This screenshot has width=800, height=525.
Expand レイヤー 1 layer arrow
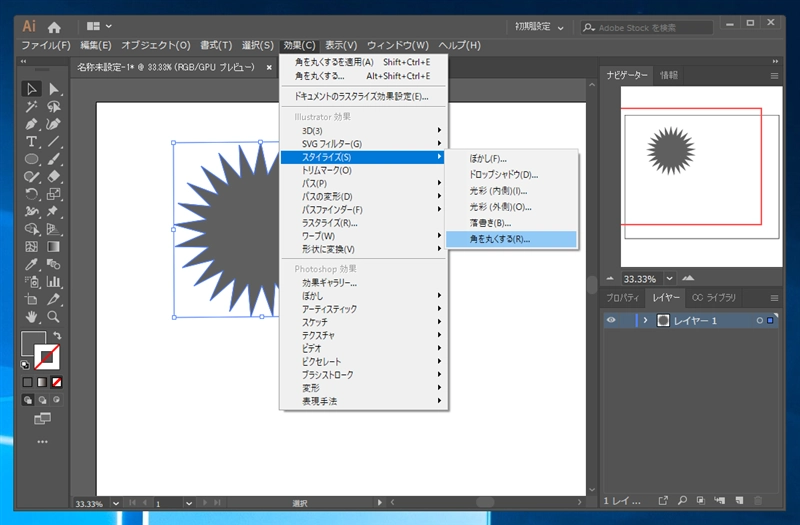[645, 320]
